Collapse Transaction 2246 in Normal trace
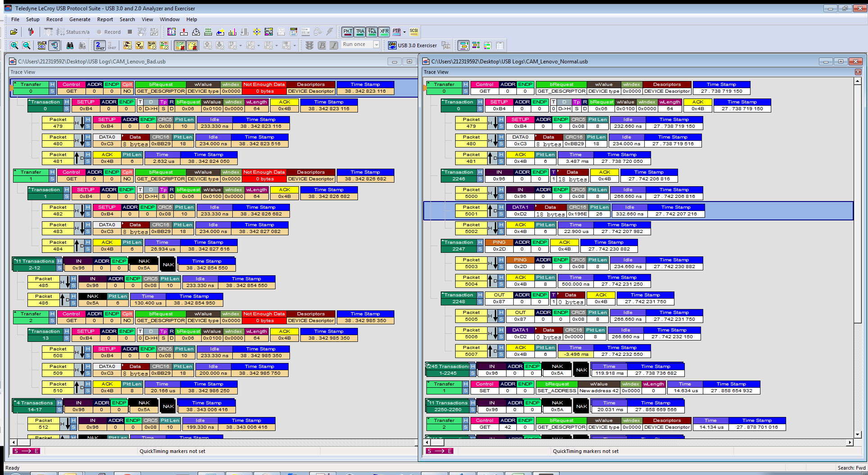868x475 pixels. pos(443,171)
